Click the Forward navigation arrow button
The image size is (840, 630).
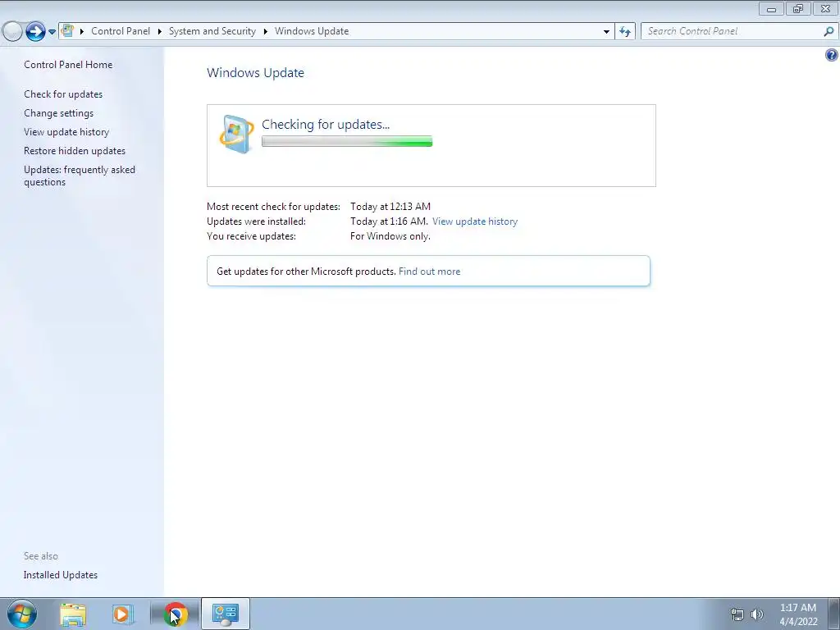pos(35,32)
